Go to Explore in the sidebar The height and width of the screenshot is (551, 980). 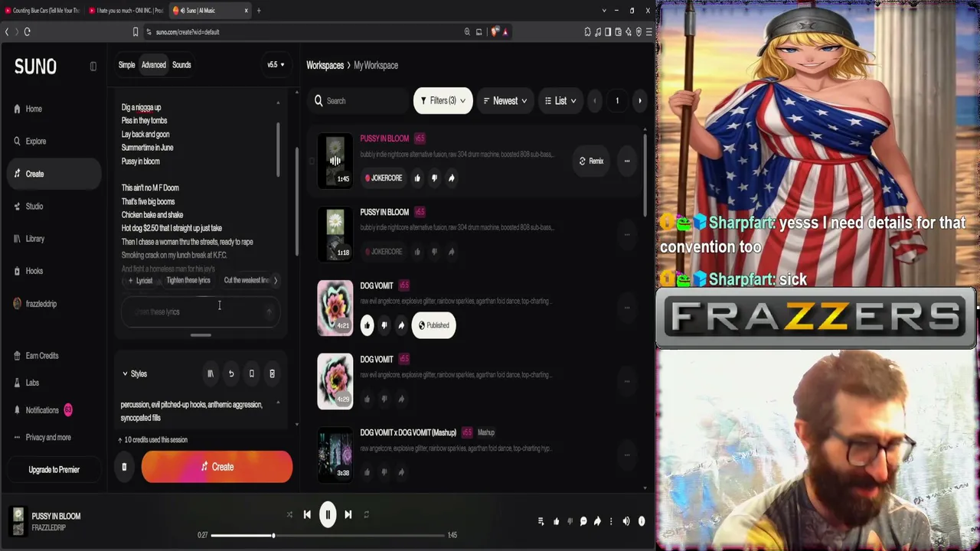coord(35,142)
